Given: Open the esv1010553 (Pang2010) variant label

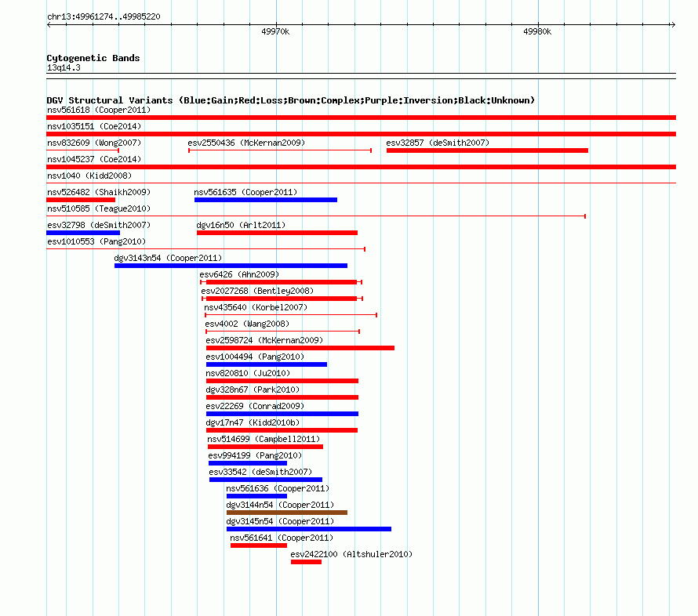Looking at the screenshot, I should [x=96, y=241].
